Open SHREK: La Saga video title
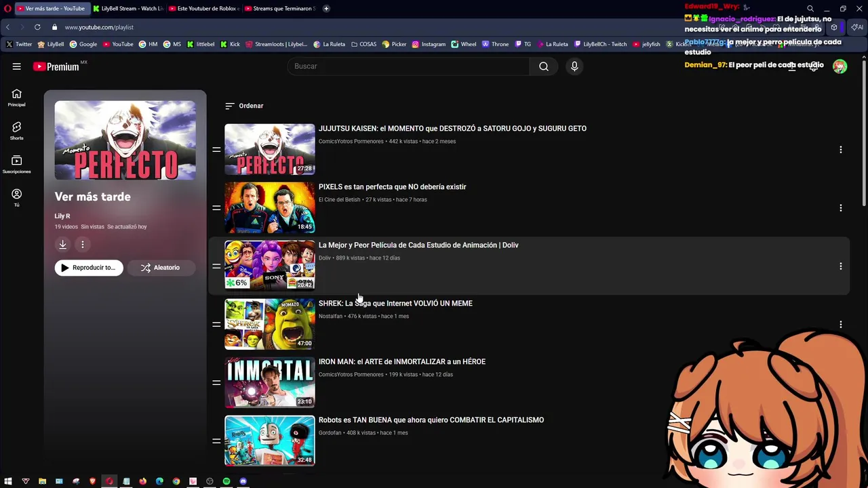868x488 pixels. [395, 304]
